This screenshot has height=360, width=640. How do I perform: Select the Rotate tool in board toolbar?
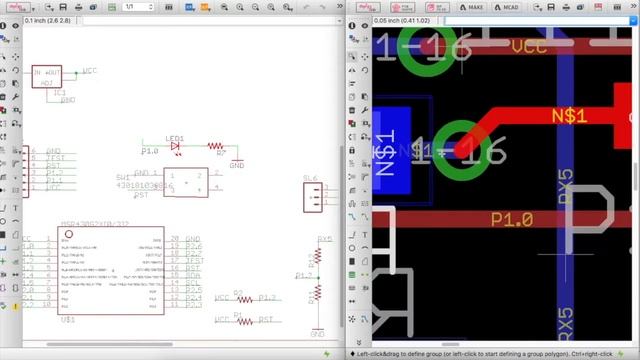click(x=365, y=70)
